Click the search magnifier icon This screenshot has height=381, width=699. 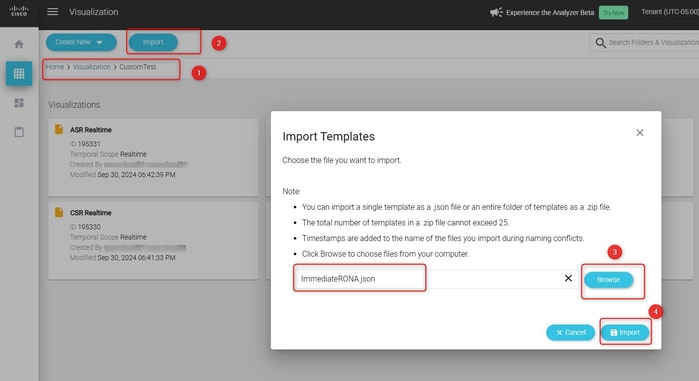pyautogui.click(x=600, y=43)
